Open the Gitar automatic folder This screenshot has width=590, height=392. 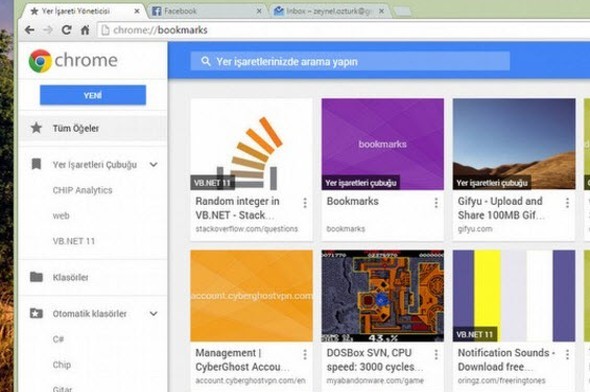[62, 388]
